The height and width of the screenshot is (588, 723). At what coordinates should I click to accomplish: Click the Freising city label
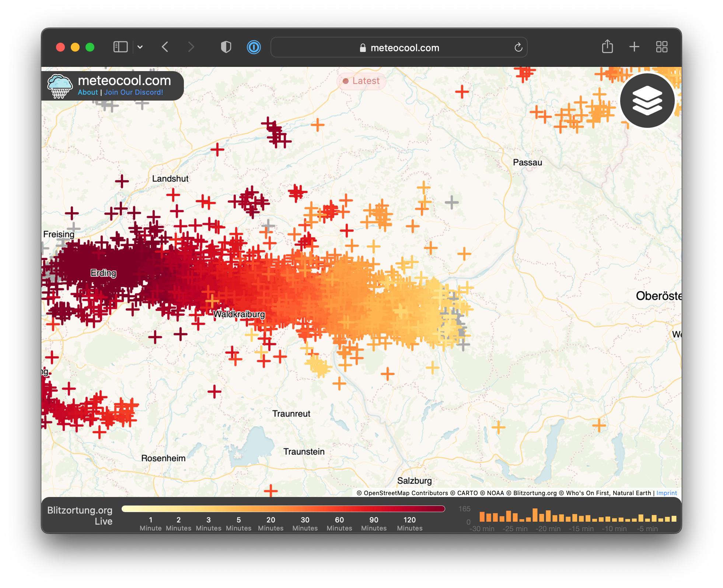(x=59, y=234)
